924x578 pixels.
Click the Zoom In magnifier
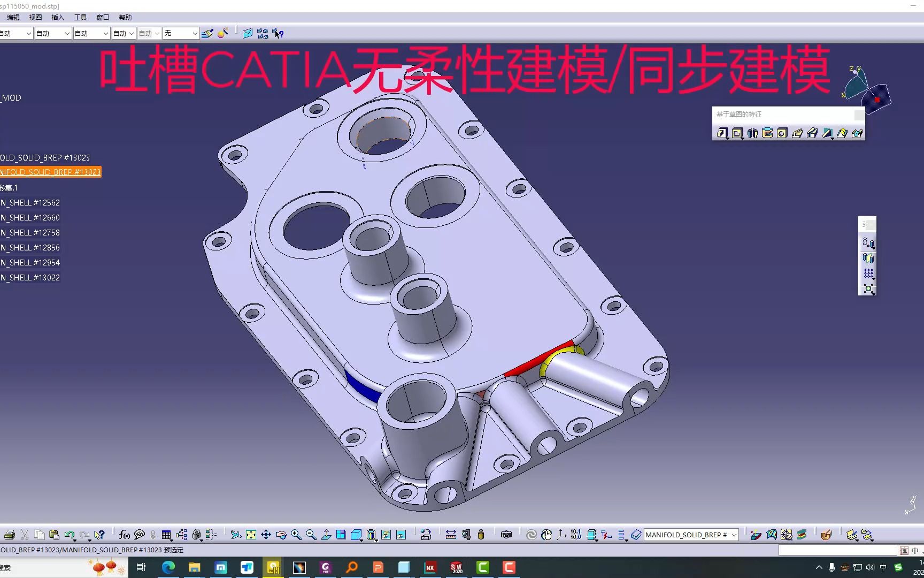pyautogui.click(x=296, y=535)
